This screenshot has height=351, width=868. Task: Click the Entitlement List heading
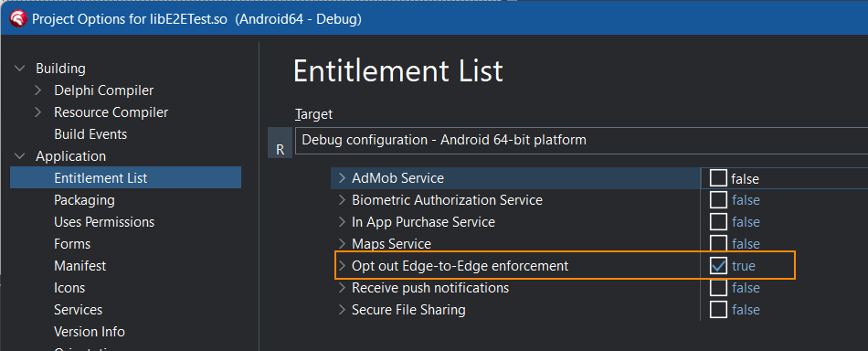pos(398,71)
